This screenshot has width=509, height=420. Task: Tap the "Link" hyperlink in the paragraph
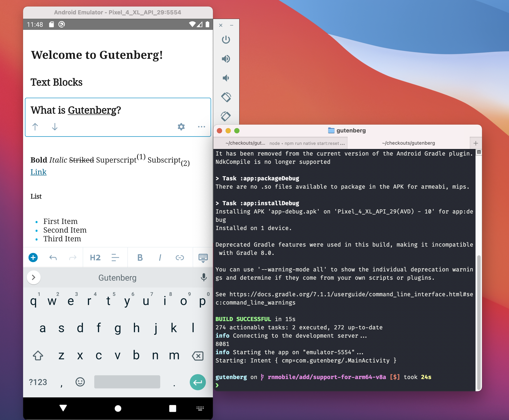(39, 172)
